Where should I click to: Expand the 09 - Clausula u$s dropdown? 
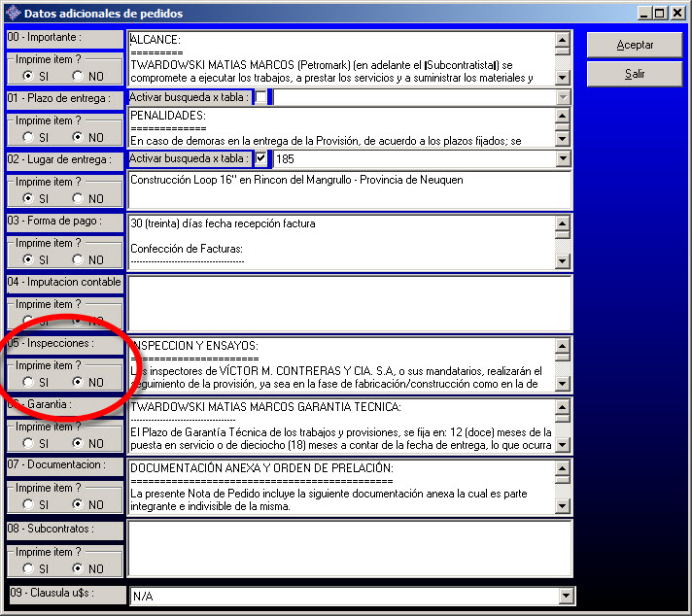pos(563,596)
